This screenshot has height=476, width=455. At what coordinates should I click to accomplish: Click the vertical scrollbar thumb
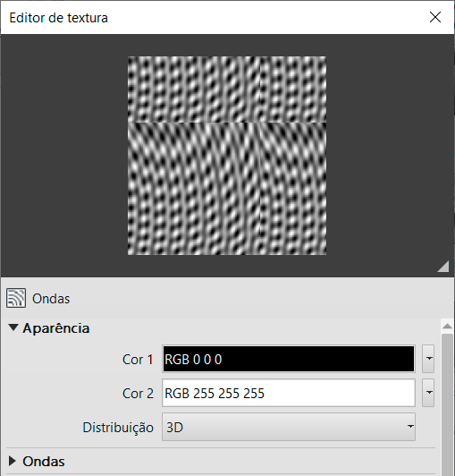pos(447,404)
